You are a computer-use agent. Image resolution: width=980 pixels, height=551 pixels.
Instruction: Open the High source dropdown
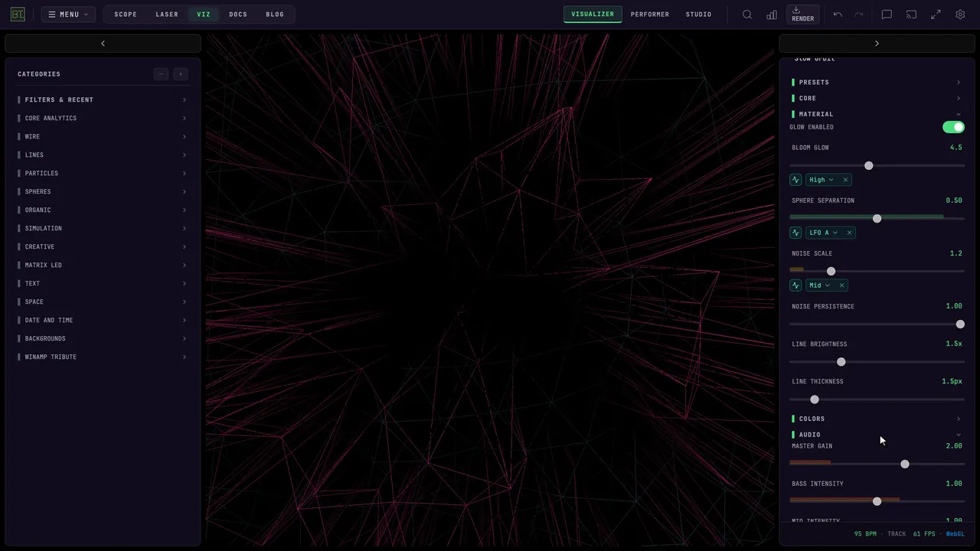822,180
